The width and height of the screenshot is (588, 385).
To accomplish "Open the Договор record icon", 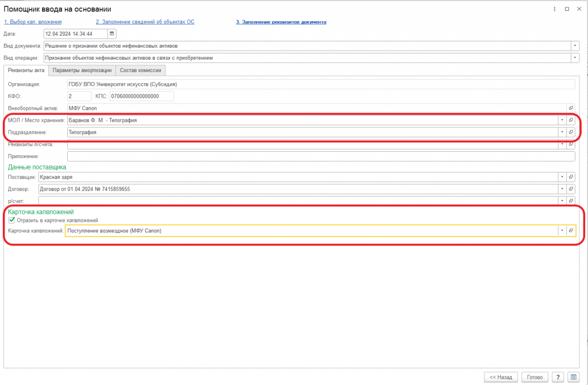I will point(571,188).
